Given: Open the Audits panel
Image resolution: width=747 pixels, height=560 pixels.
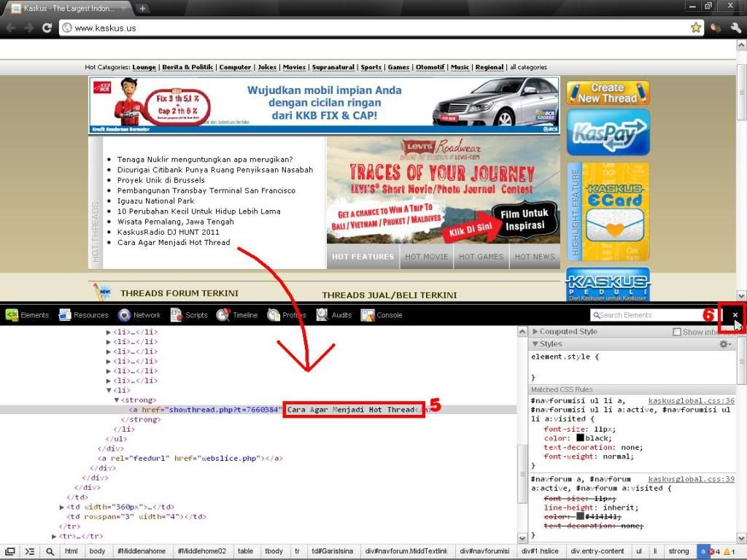Looking at the screenshot, I should (334, 315).
